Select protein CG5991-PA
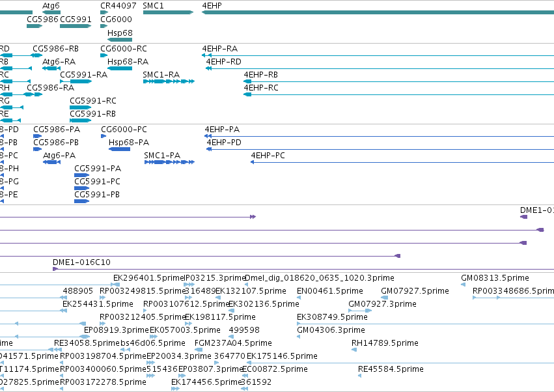 tap(98, 169)
